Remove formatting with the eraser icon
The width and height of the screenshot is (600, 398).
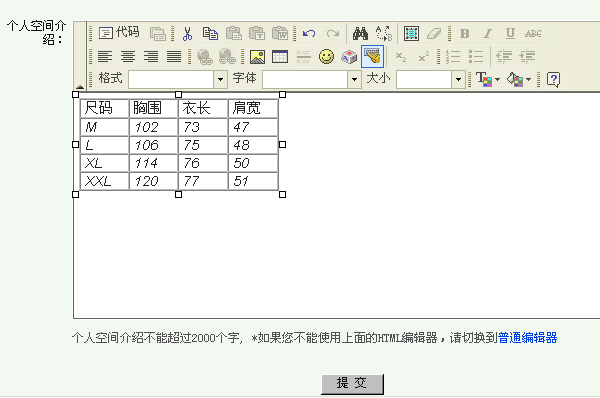[x=434, y=34]
